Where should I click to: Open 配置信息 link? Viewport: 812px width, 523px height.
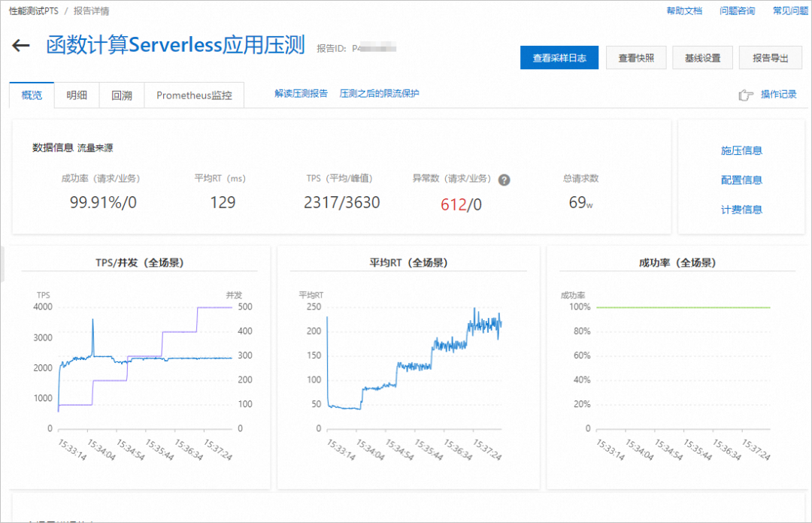[x=741, y=180]
